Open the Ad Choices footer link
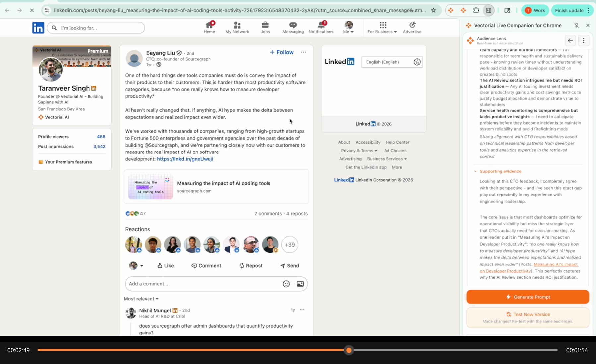 395,151
